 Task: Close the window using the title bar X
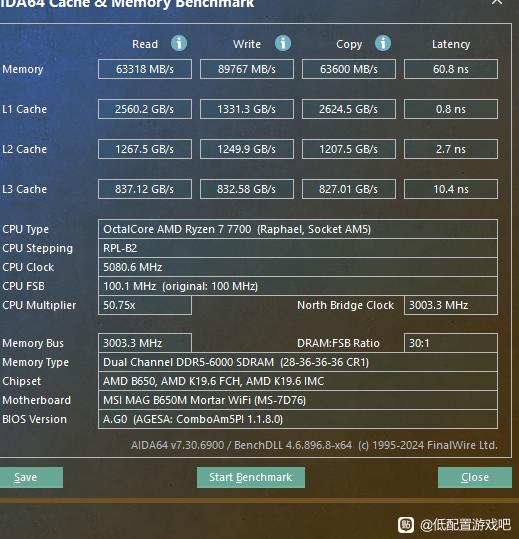coord(497,3)
